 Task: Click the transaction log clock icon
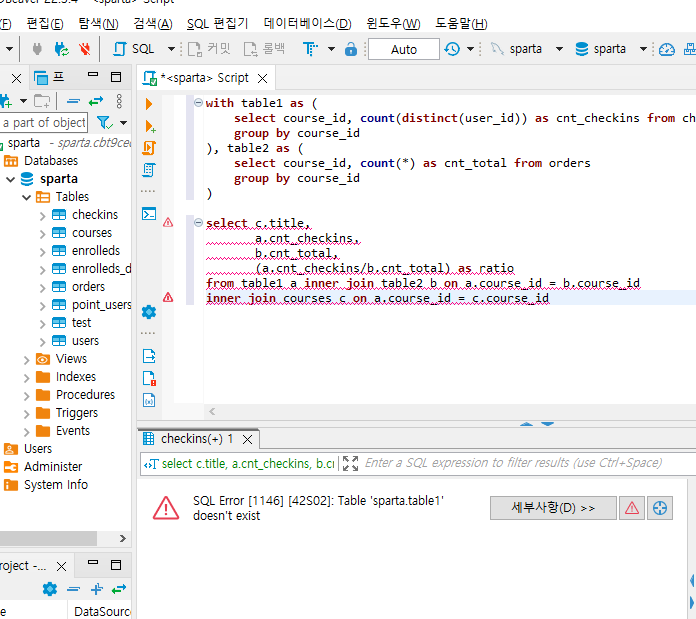click(452, 49)
